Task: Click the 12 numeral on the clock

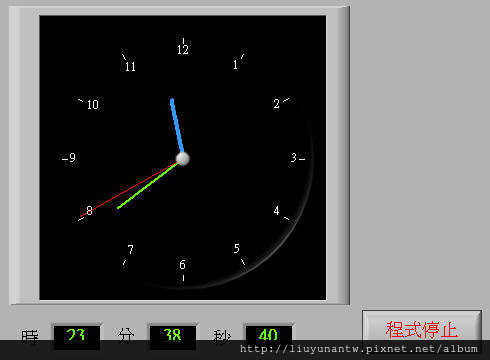Action: coord(183,50)
